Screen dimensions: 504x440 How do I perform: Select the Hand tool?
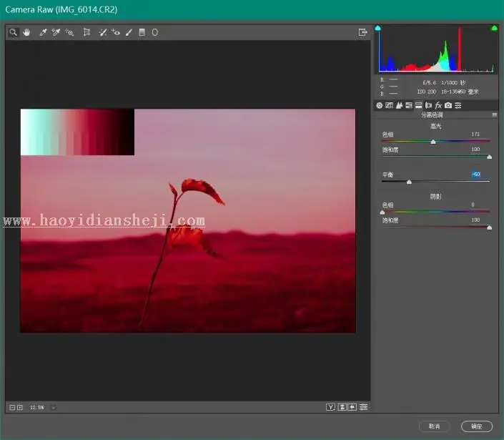coord(26,32)
